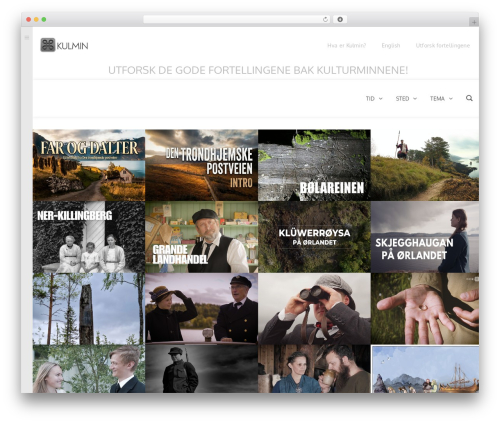500x423 pixels.
Task: Open new tab with plus button
Action: point(474,22)
